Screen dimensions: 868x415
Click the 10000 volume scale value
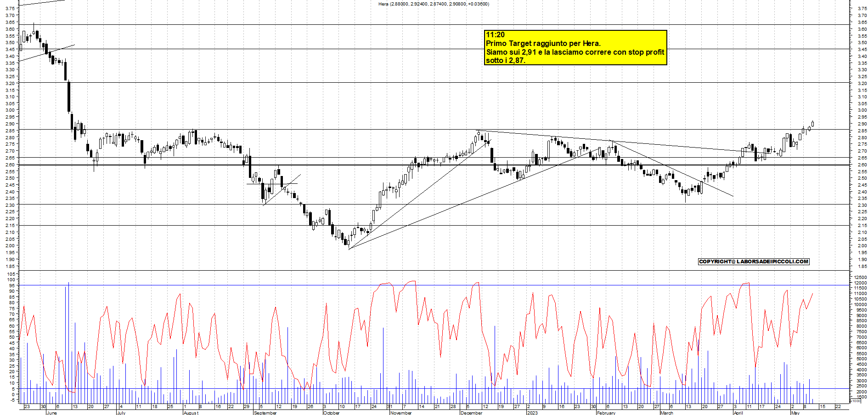coord(860,304)
